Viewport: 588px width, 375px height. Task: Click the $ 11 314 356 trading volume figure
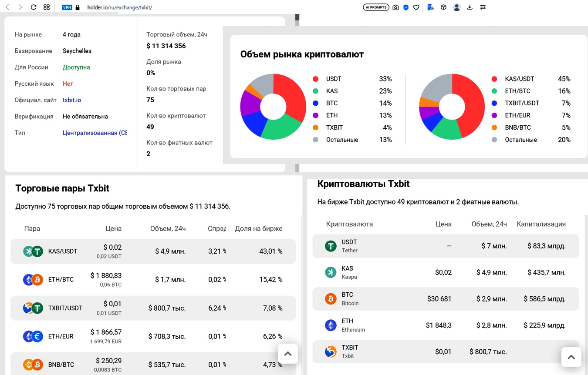point(166,46)
